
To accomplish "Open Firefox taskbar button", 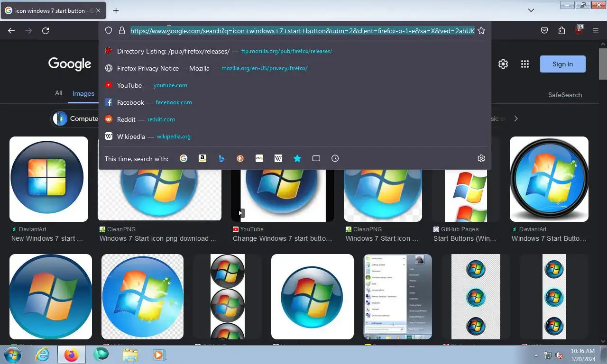I will tap(72, 355).
